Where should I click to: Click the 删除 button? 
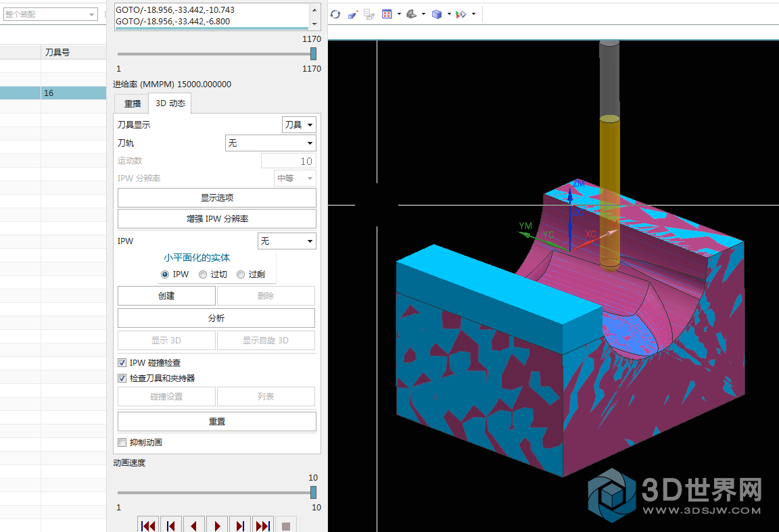[266, 295]
